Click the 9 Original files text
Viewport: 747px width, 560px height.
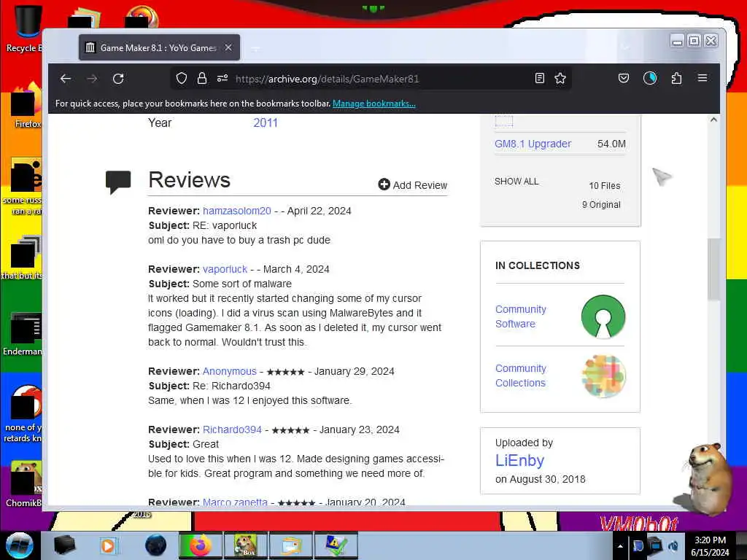tap(601, 205)
